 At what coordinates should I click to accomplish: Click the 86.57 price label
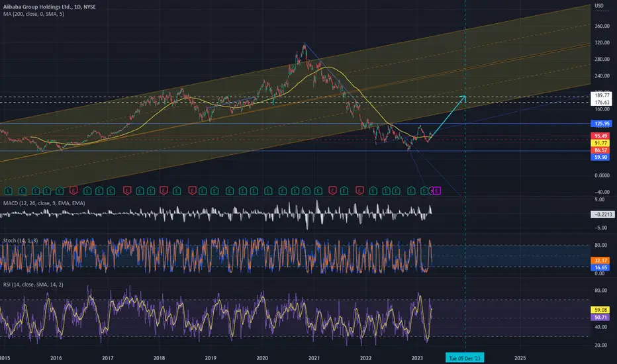(601, 150)
